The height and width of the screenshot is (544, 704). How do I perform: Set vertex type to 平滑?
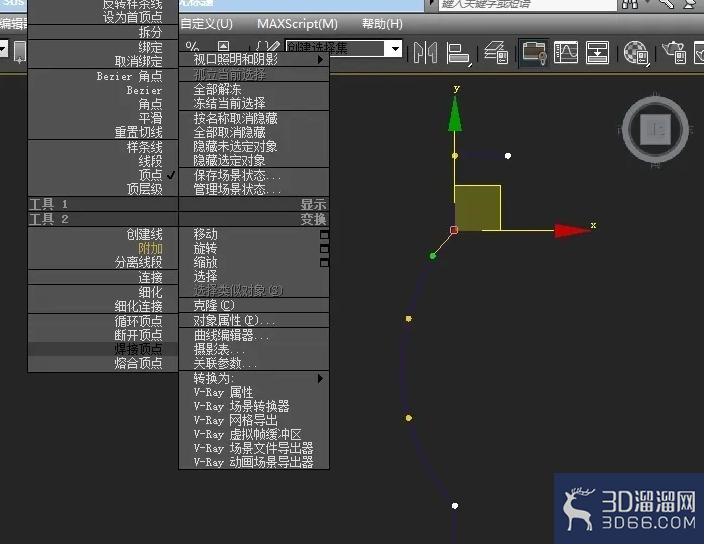[x=103, y=118]
